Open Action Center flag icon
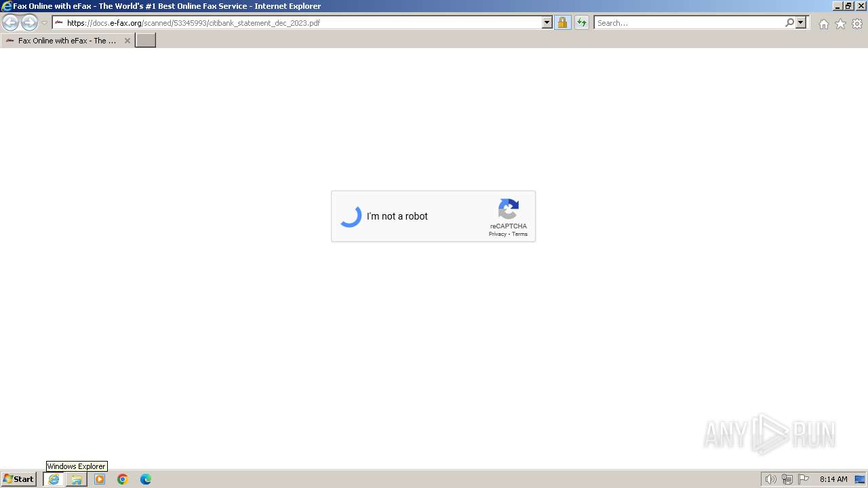The width and height of the screenshot is (868, 488). tap(804, 479)
